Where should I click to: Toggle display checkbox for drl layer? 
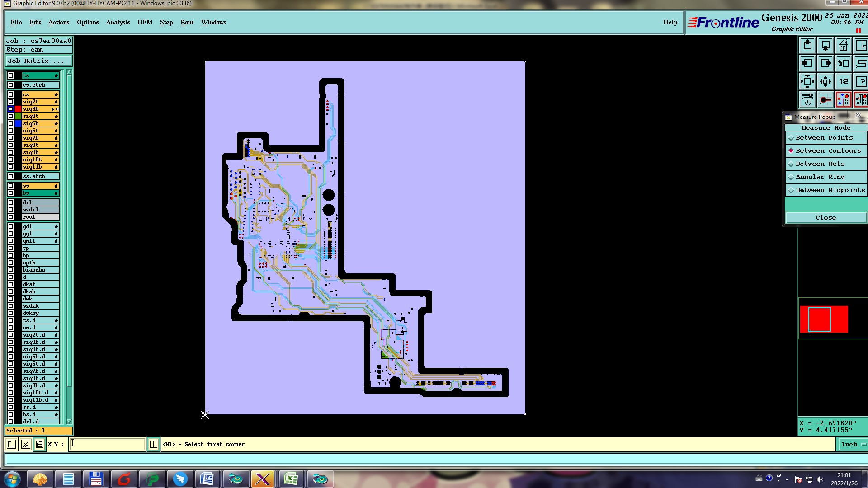pos(11,202)
